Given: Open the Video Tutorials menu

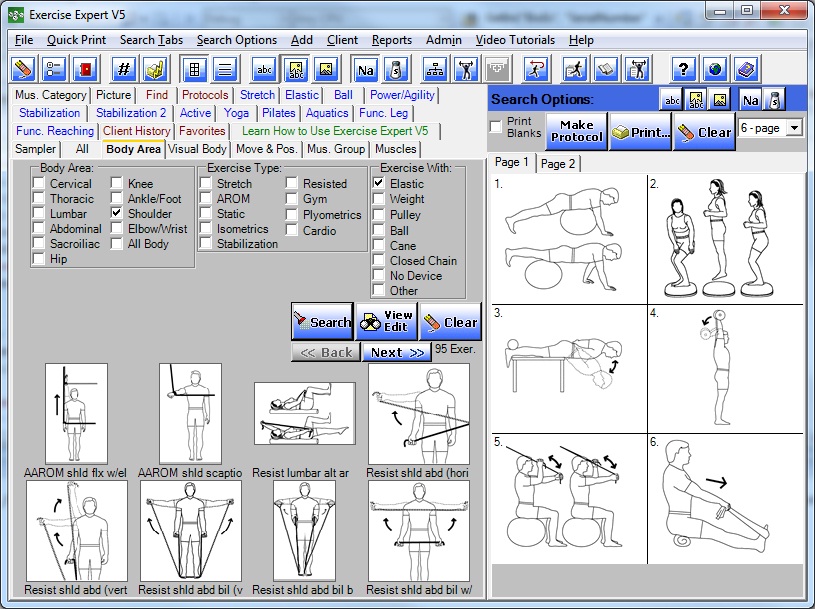Looking at the screenshot, I should [515, 40].
